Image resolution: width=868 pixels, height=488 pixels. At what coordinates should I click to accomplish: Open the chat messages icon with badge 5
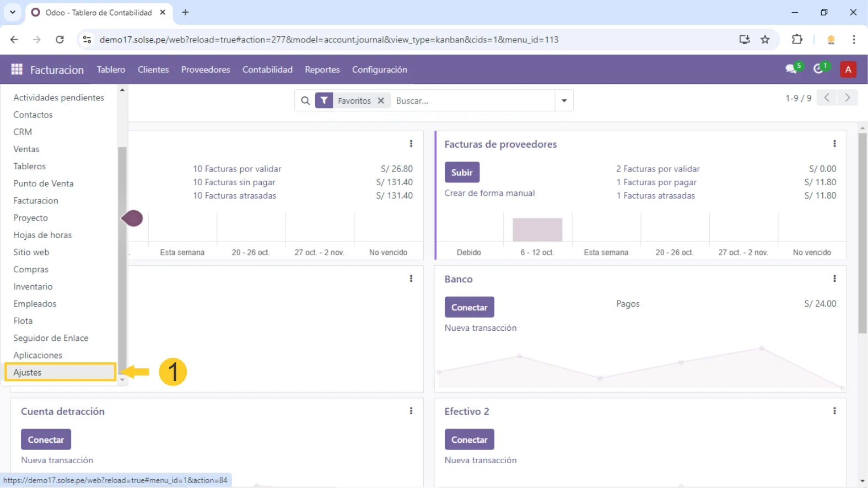(791, 69)
